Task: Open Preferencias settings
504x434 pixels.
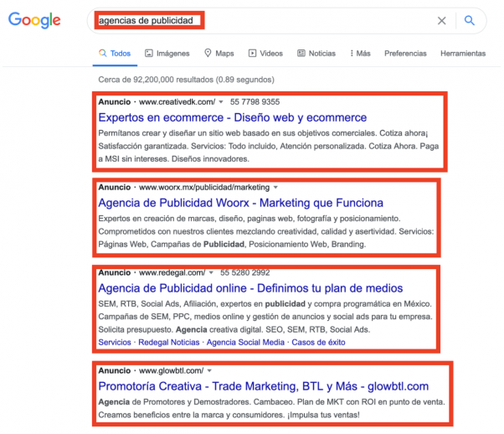Action: coord(405,54)
